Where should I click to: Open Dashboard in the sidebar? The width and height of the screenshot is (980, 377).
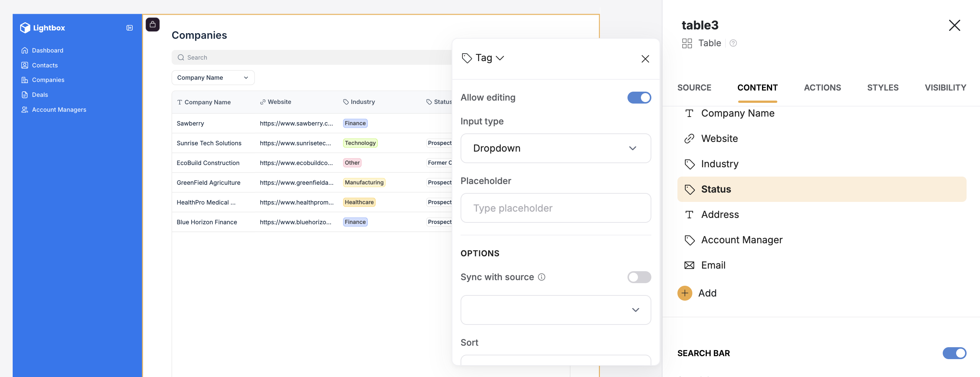tap(48, 50)
